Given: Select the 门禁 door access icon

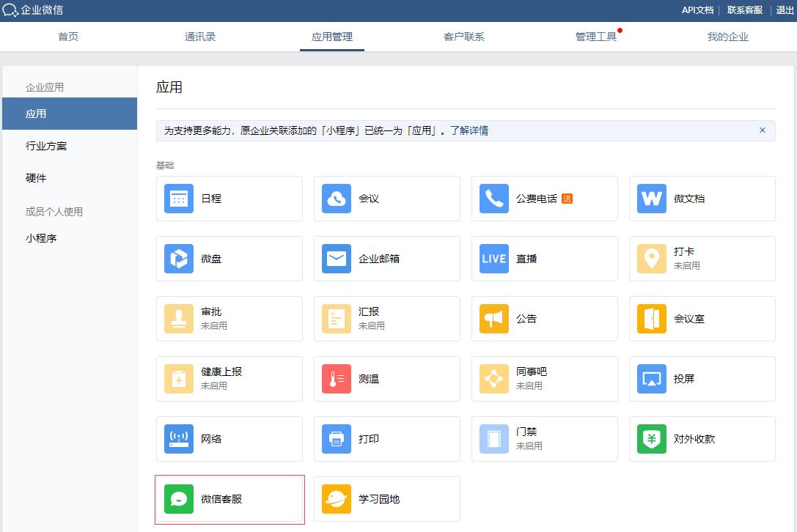Looking at the screenshot, I should point(494,438).
